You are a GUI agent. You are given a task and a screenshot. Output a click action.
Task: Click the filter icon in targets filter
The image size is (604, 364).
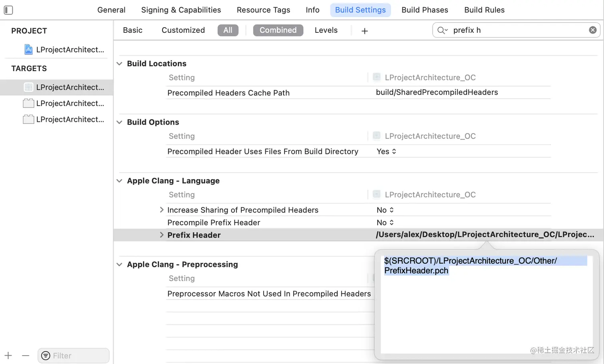click(46, 356)
